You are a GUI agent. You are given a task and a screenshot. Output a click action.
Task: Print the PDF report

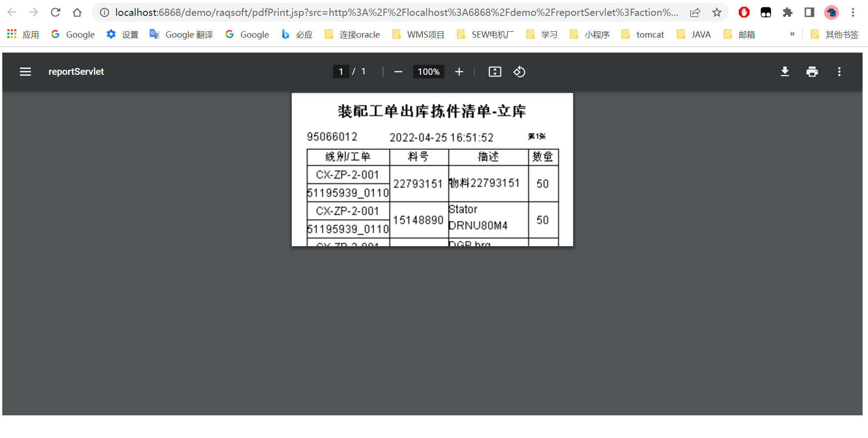pyautogui.click(x=812, y=72)
